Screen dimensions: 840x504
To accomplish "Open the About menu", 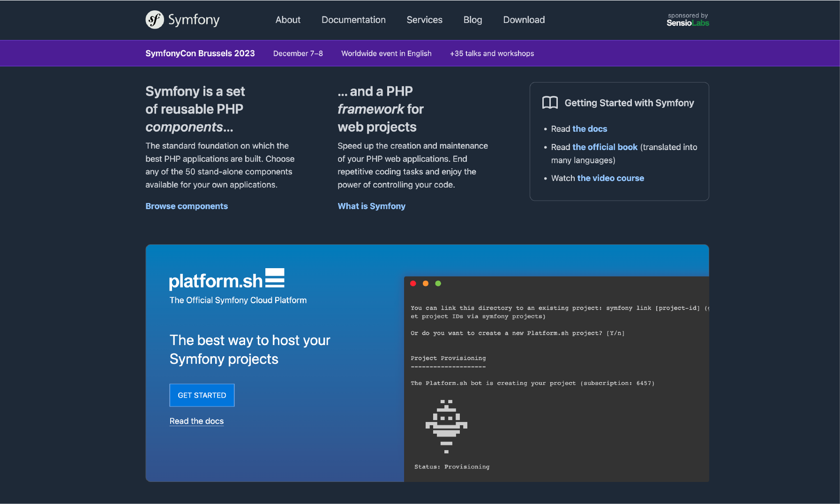I will click(x=288, y=20).
